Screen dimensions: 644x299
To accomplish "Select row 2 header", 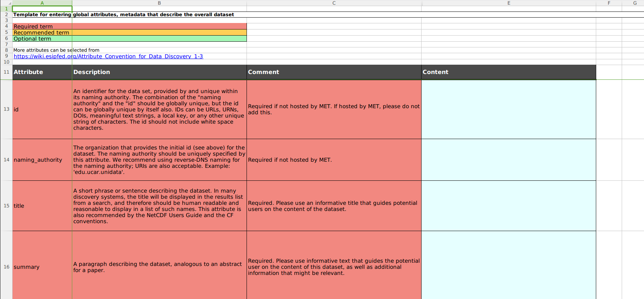I will [6, 15].
